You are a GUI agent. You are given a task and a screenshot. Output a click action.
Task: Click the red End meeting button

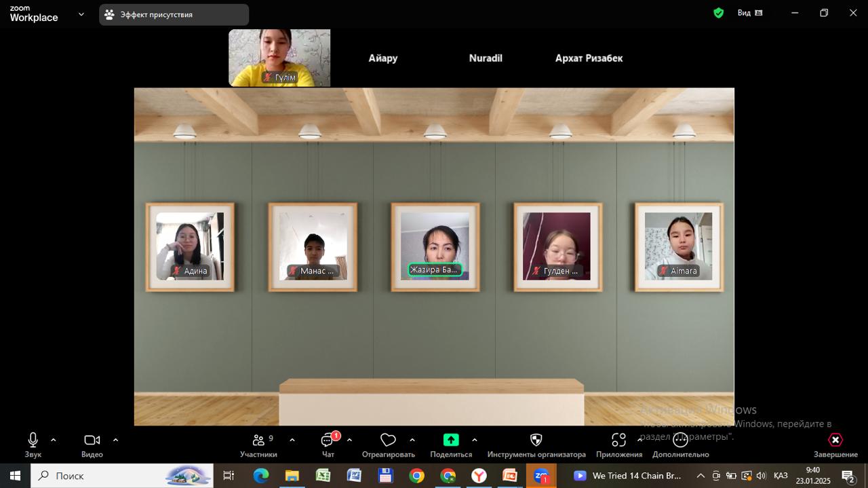835,440
